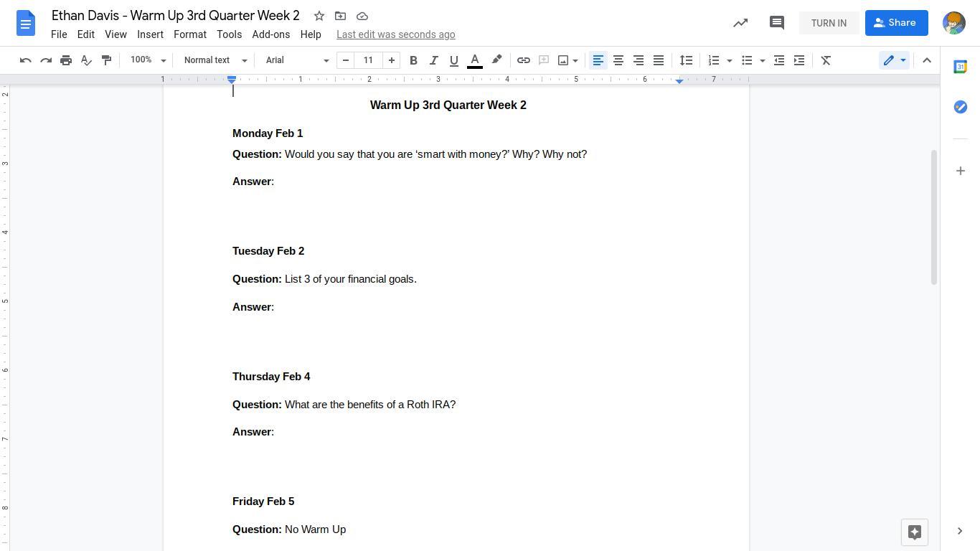Align text to the right
Screen dimensions: 980x551
[x=638, y=60]
